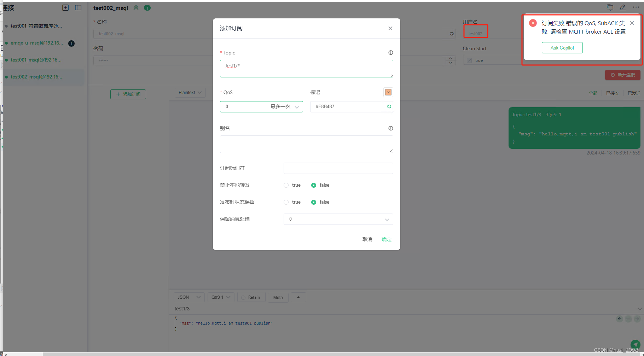Screen dimensions: 644x356
Task: Expand the topic history chevron at right
Action: click(640, 309)
